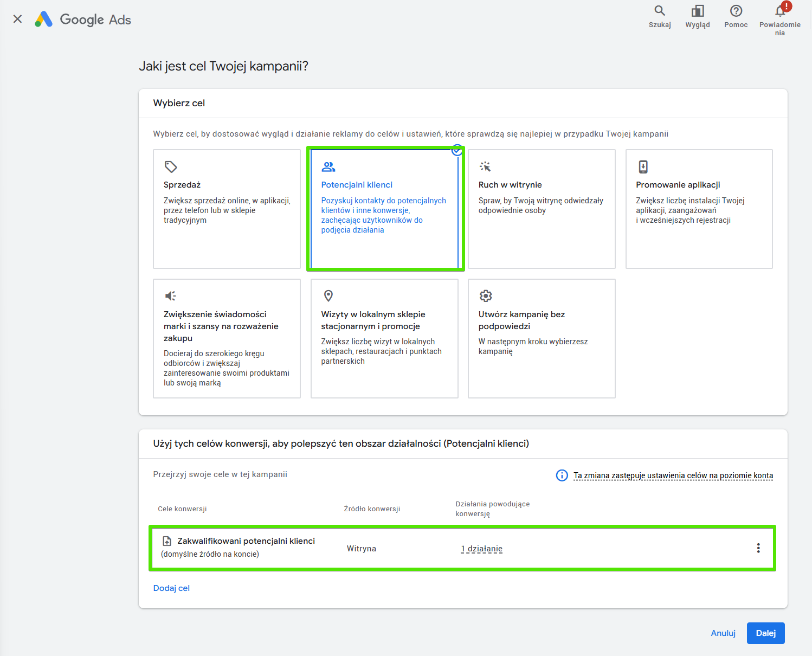Select the Promowanie aplikacji goal card
Image resolution: width=812 pixels, height=656 pixels.
pyautogui.click(x=699, y=209)
